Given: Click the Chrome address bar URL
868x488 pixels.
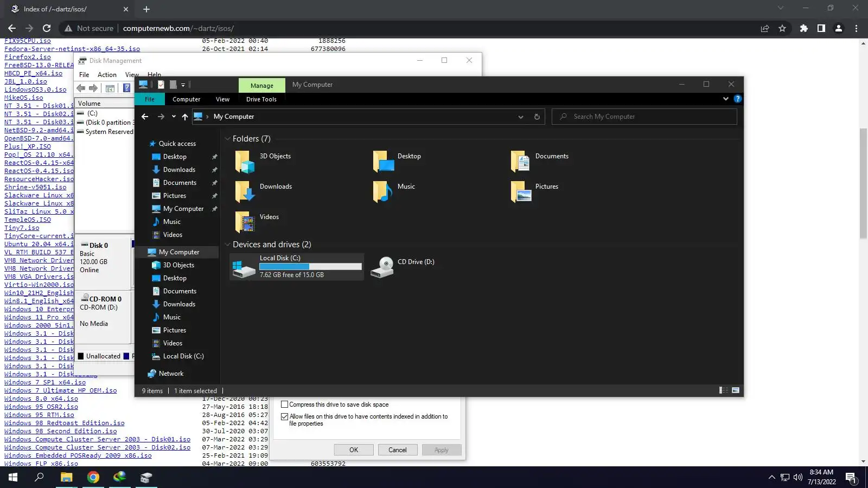Looking at the screenshot, I should pyautogui.click(x=178, y=28).
